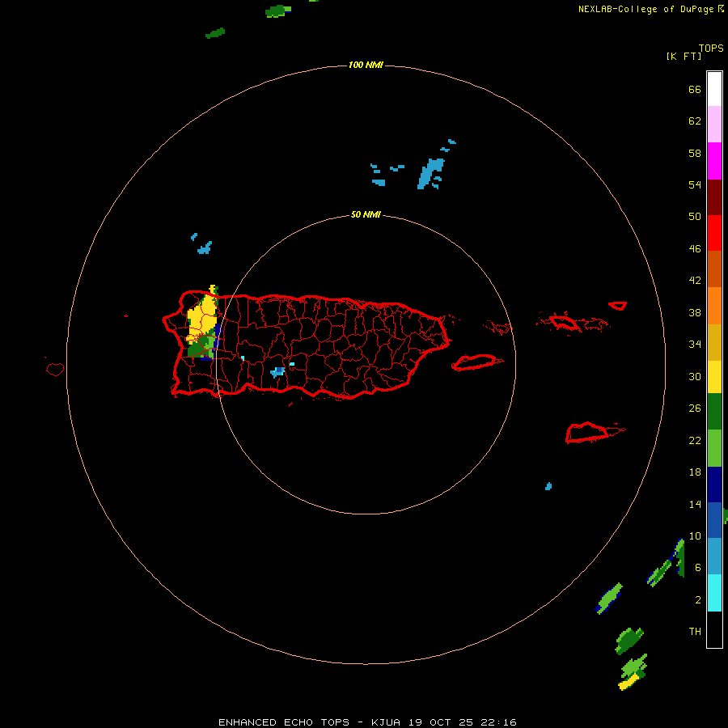This screenshot has width=728, height=728.
Task: Pick the bright orange legend swatch
Action: 714,306
